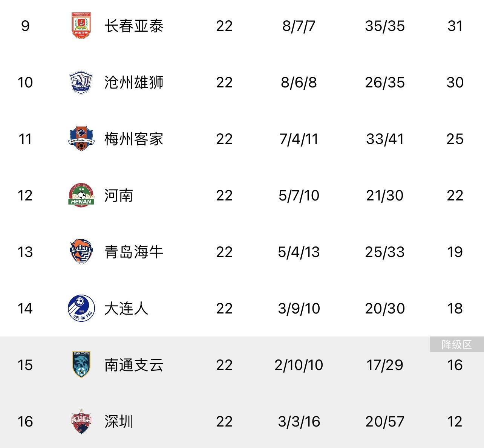484x448 pixels.
Task: Click the 河南 team name
Action: pyautogui.click(x=119, y=196)
